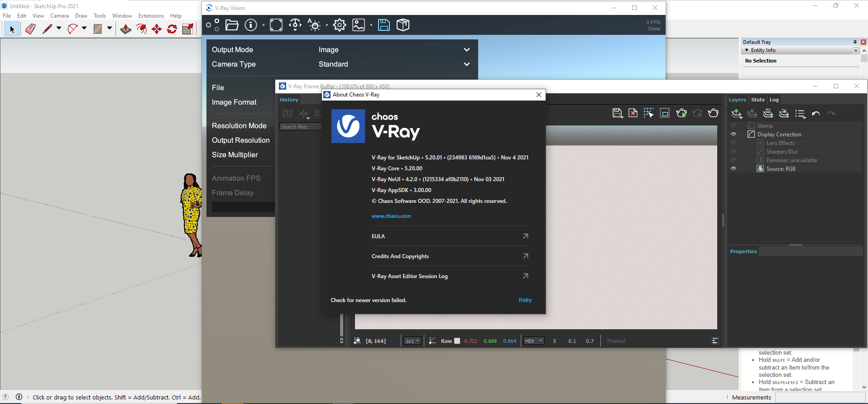This screenshot has height=404, width=868.
Task: Toggle region render icon in Frame Buffer
Action: tap(665, 113)
